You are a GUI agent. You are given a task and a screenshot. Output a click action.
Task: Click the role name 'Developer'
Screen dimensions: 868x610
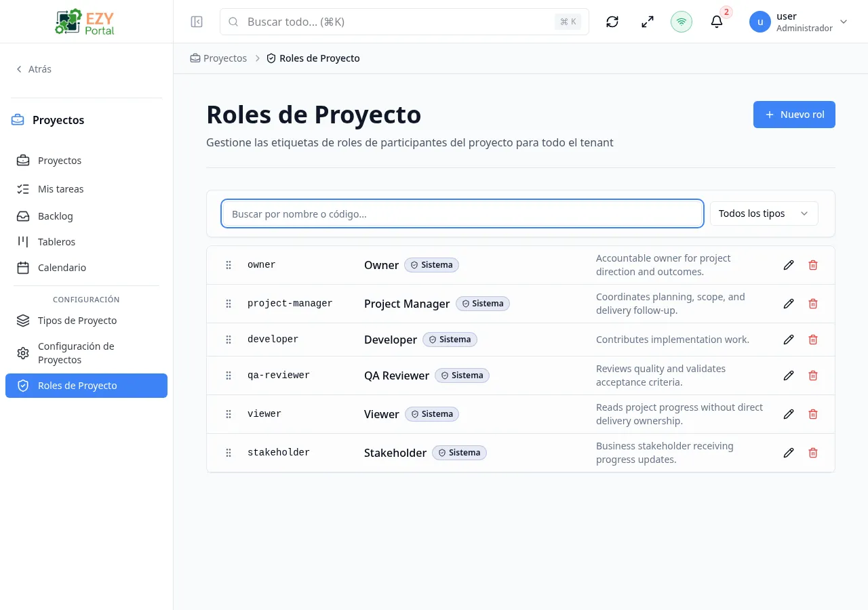[x=391, y=340]
